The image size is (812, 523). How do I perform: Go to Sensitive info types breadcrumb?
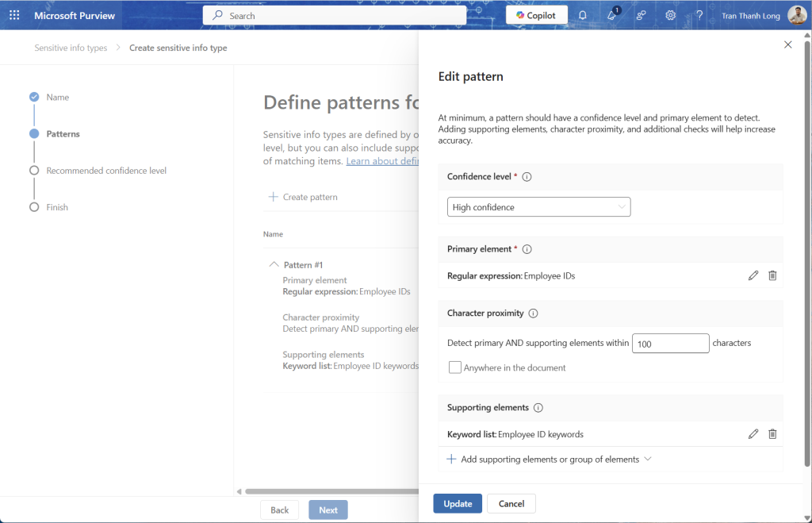[71, 48]
